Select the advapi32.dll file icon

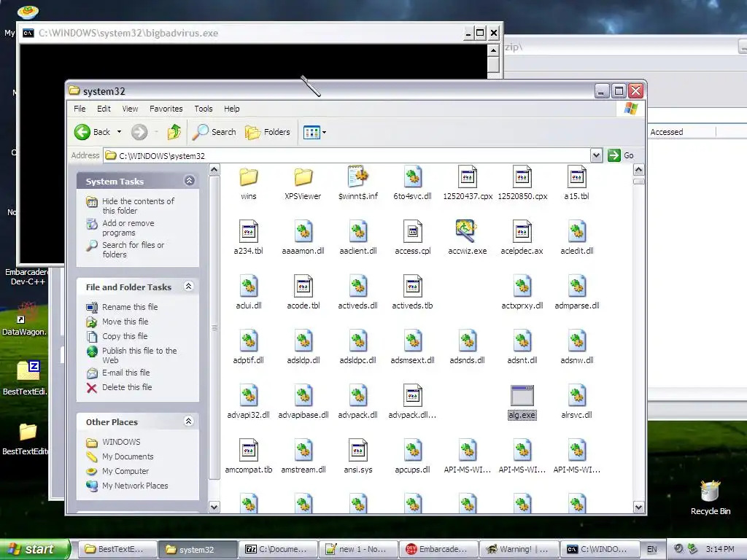249,396
